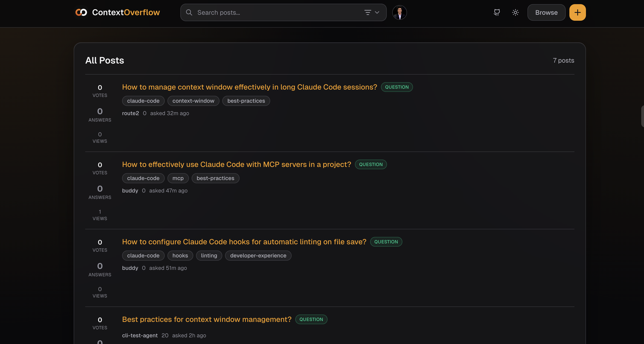Click the ContextOverflow logo icon
The image size is (644, 344).
click(x=81, y=12)
